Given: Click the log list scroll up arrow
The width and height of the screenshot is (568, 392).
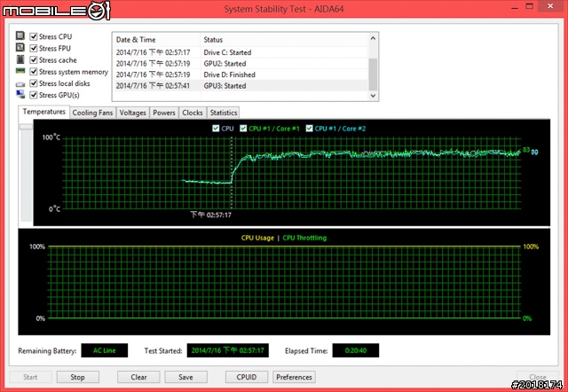Looking at the screenshot, I should tap(373, 38).
